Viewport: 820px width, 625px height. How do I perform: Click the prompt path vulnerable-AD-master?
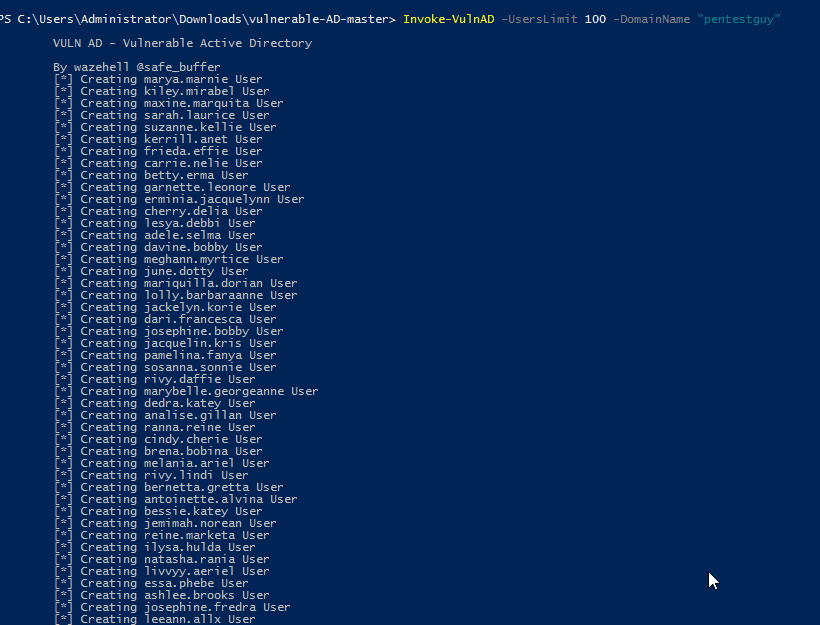pyautogui.click(x=318, y=19)
